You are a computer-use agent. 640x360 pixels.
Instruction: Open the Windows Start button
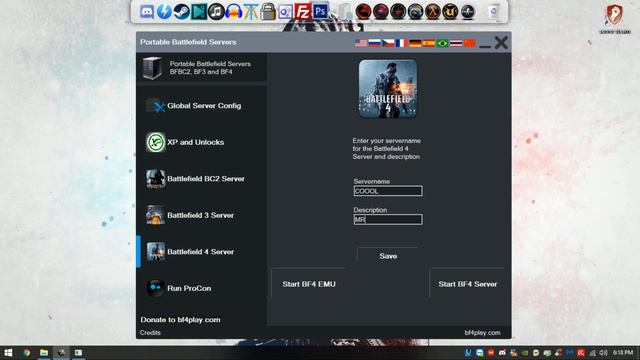coord(8,353)
